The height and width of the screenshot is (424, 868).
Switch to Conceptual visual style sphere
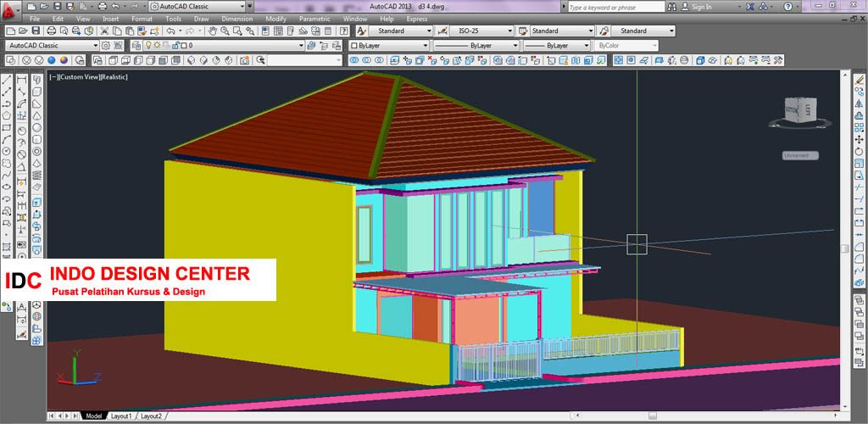click(x=64, y=60)
